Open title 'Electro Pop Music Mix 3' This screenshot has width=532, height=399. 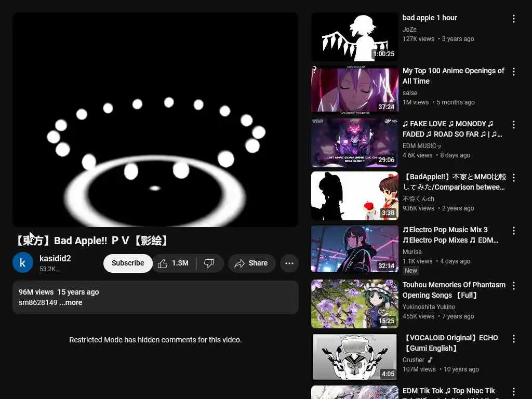(x=450, y=235)
